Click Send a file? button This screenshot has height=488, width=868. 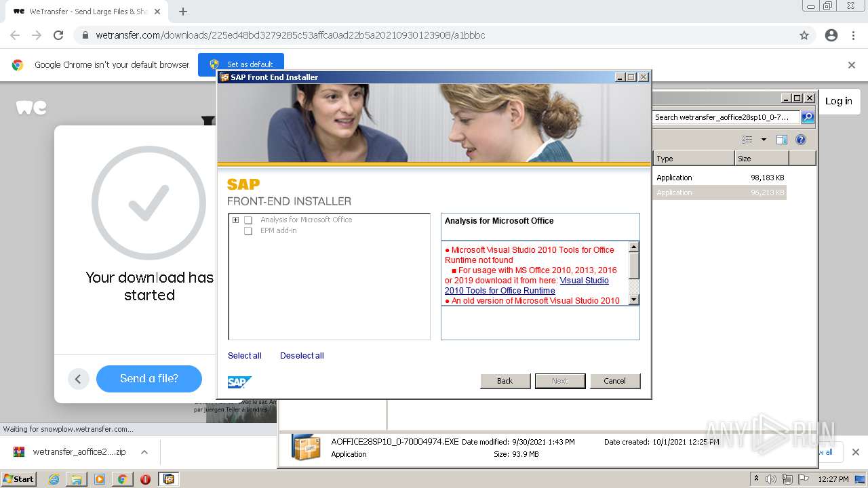149,379
